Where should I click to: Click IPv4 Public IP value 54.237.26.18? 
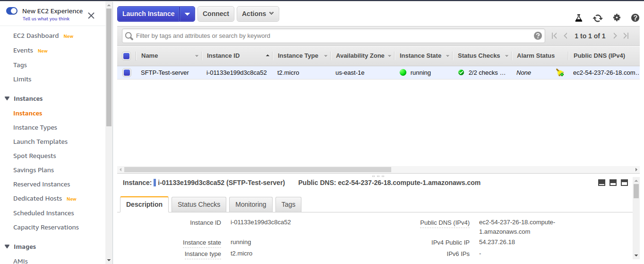tap(497, 242)
